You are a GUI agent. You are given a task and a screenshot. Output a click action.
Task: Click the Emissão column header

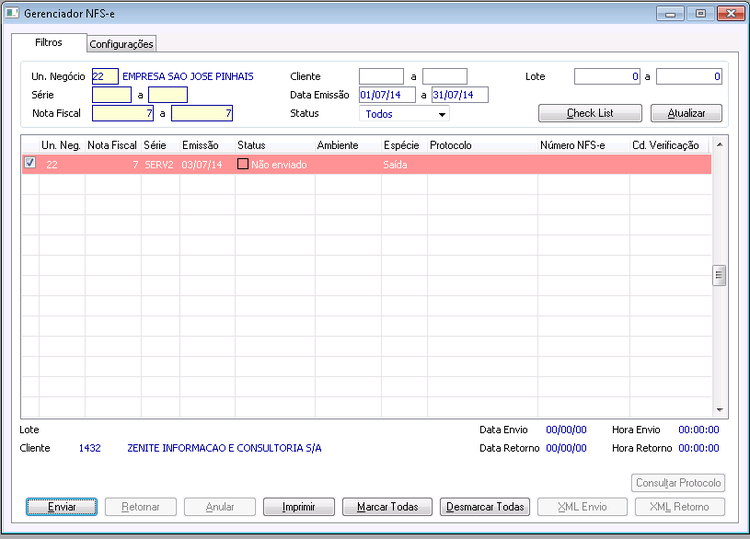(207, 145)
